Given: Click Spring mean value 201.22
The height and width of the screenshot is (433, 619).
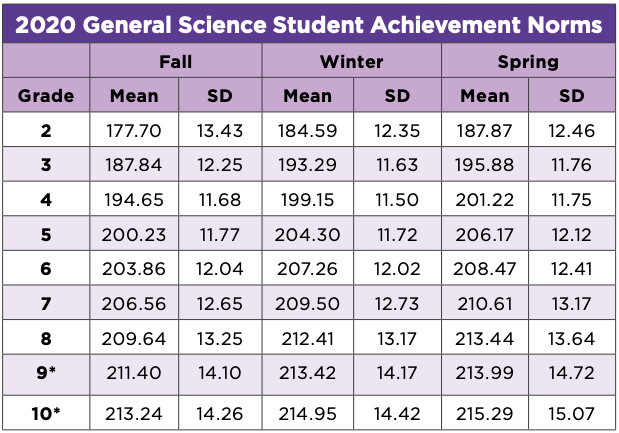Looking at the screenshot, I should pyautogui.click(x=485, y=200).
